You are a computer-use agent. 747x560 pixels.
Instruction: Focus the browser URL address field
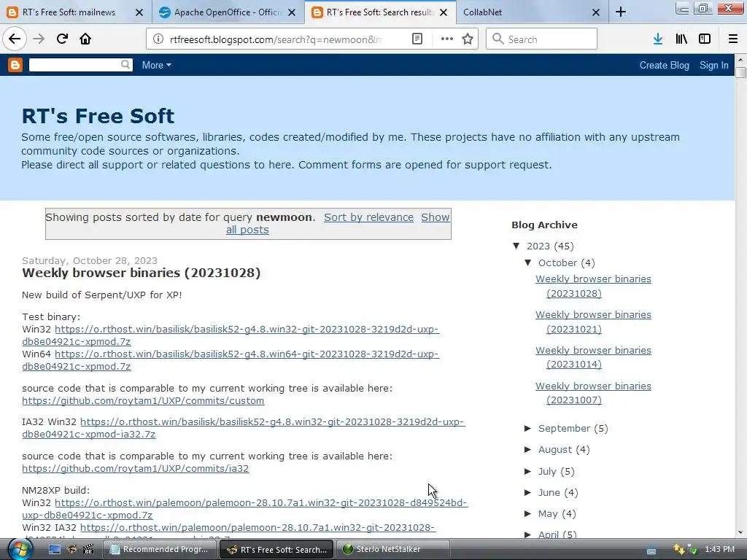tap(275, 39)
